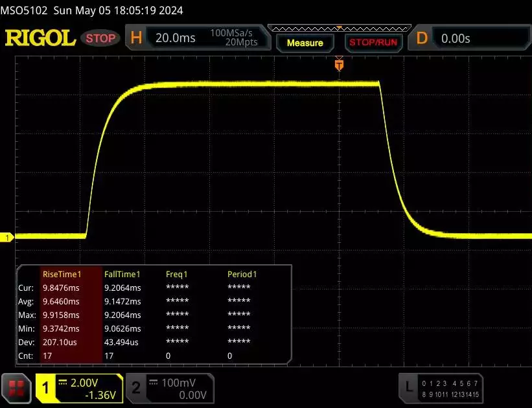
Task: Click the RiseTime1 Dev value 207.10us
Action: coord(60,342)
